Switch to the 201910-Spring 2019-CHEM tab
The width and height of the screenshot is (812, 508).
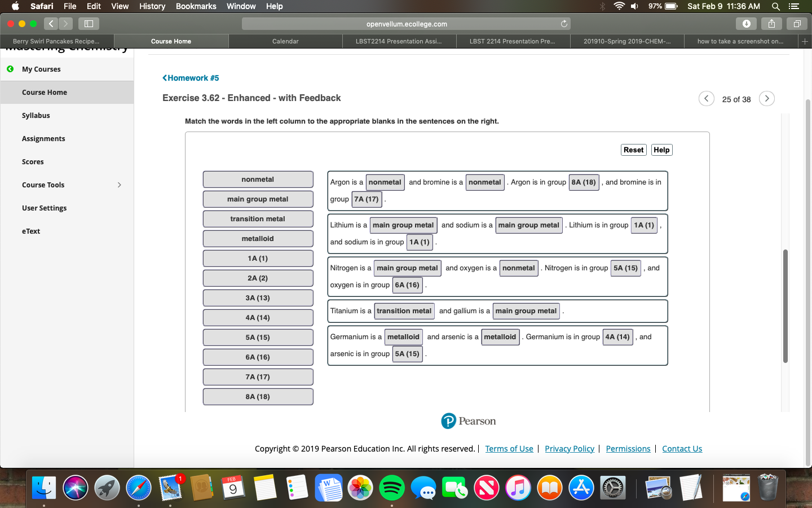tap(627, 41)
